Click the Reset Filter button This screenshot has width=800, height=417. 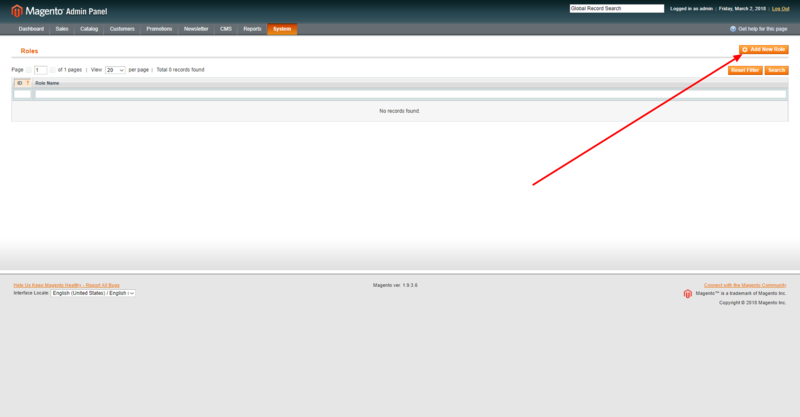point(745,70)
